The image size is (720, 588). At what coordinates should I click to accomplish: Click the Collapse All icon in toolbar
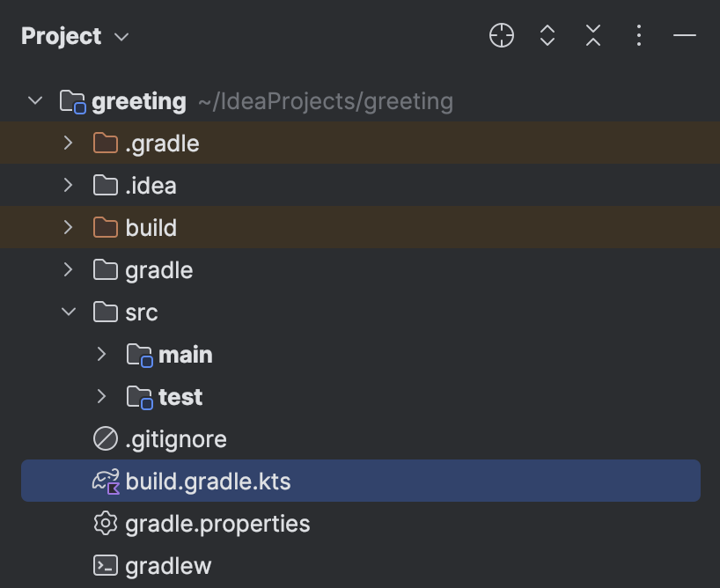click(592, 36)
